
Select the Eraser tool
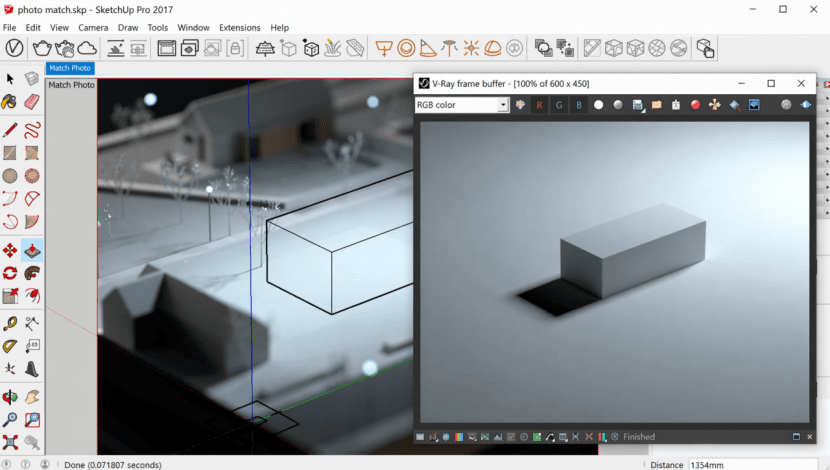32,102
